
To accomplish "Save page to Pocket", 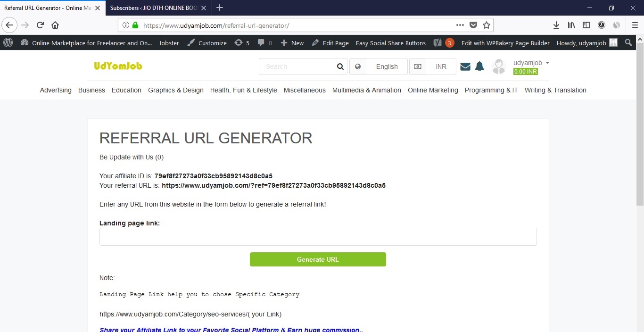I will tap(473, 25).
